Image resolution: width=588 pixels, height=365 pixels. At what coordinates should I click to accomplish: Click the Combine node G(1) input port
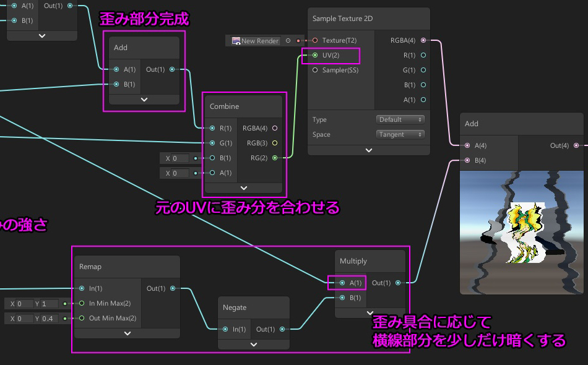[212, 143]
